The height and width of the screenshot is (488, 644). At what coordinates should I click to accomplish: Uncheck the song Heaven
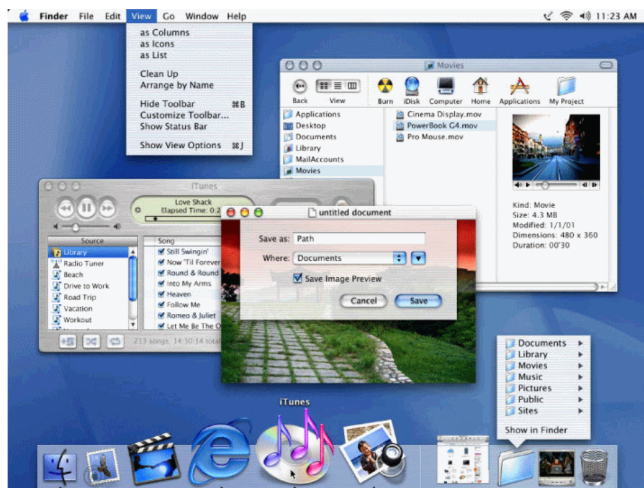pyautogui.click(x=161, y=294)
